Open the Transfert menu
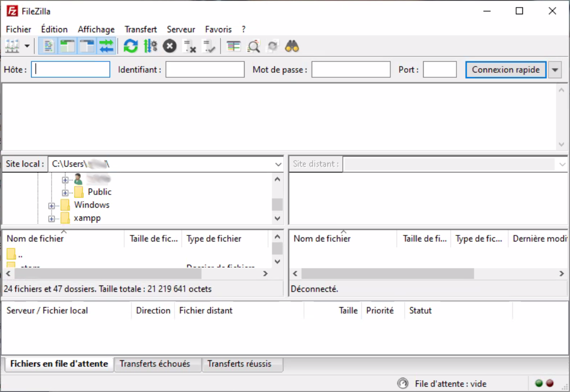The image size is (570, 392). click(140, 29)
